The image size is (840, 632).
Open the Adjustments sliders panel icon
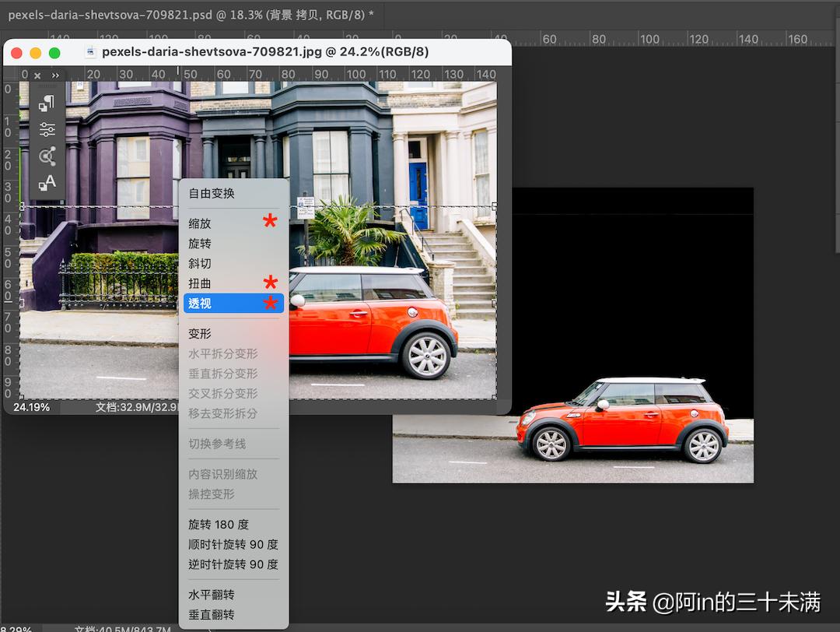point(47,130)
